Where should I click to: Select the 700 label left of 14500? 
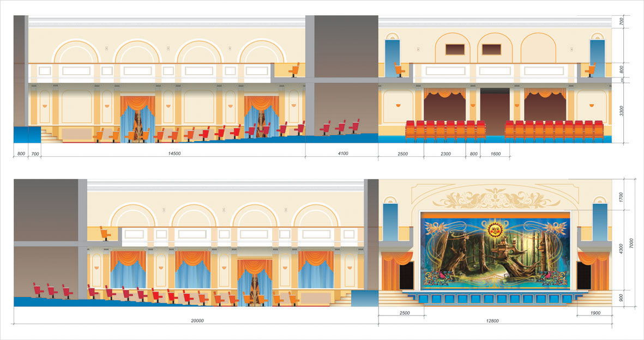click(x=35, y=154)
